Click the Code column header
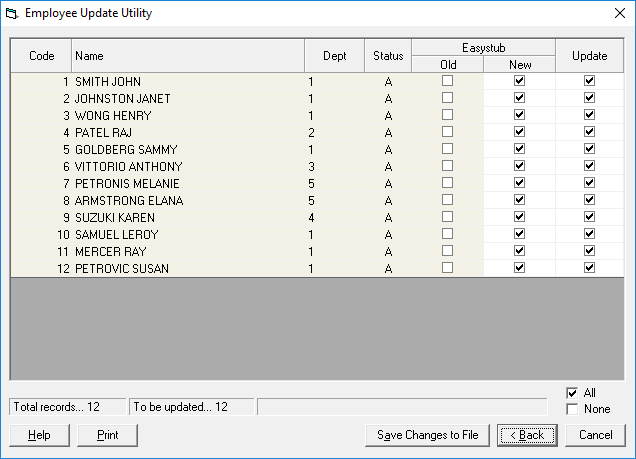Viewport: 636px width, 459px height. click(x=41, y=56)
